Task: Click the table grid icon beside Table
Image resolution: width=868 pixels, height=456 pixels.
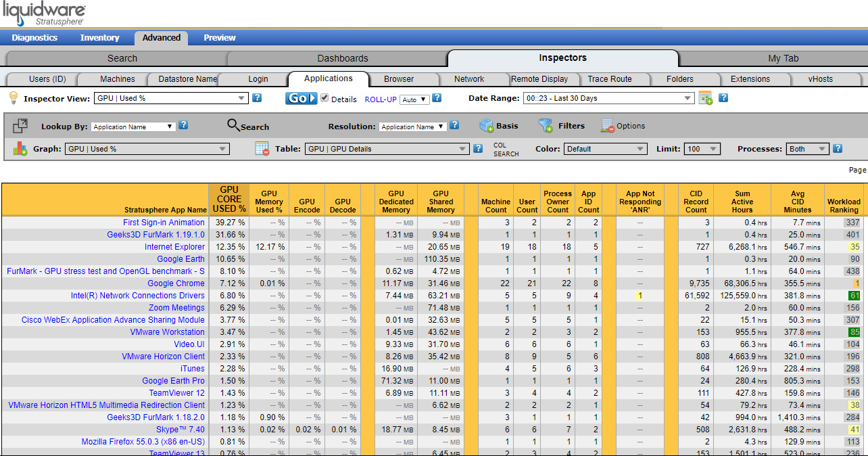Action: pos(262,148)
